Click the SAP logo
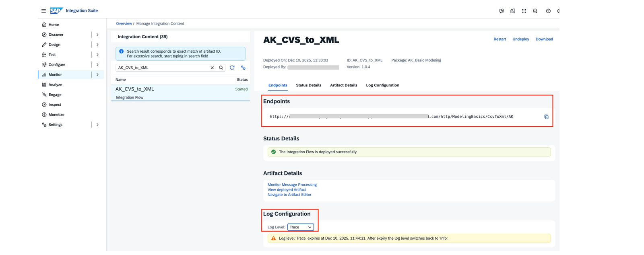This screenshot has height=255, width=644. click(56, 10)
